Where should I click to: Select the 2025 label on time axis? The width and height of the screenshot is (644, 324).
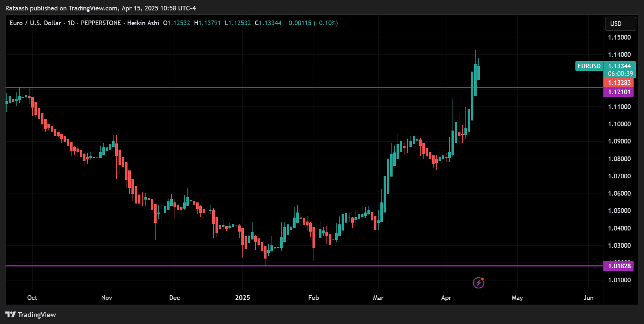[243, 298]
